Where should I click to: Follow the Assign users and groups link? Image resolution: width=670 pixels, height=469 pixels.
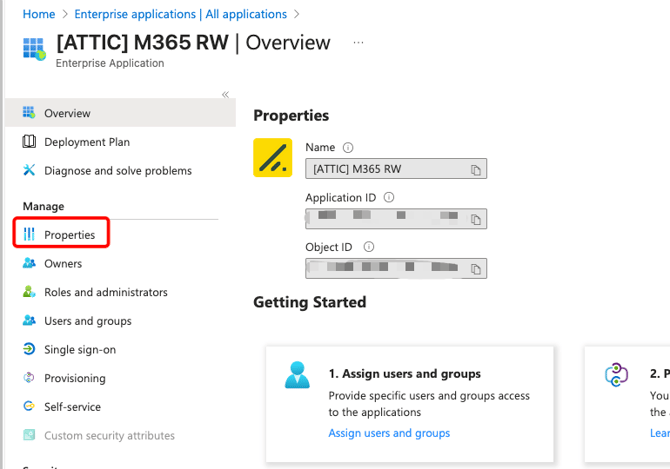389,433
